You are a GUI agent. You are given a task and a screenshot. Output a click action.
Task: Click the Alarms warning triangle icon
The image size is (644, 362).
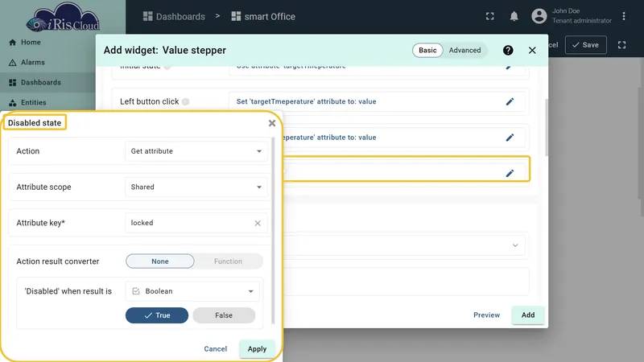[x=12, y=63]
